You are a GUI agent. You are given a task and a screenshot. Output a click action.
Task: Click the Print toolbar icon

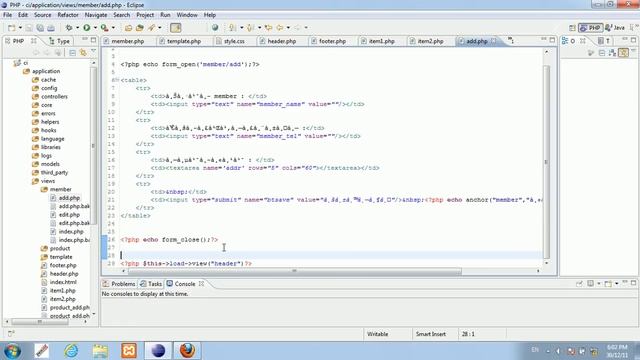tap(51, 28)
